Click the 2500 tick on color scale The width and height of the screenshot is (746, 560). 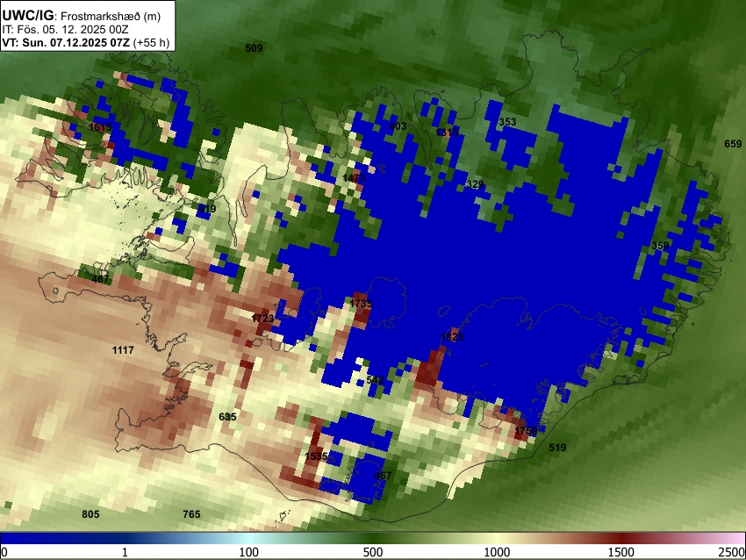pos(732,552)
